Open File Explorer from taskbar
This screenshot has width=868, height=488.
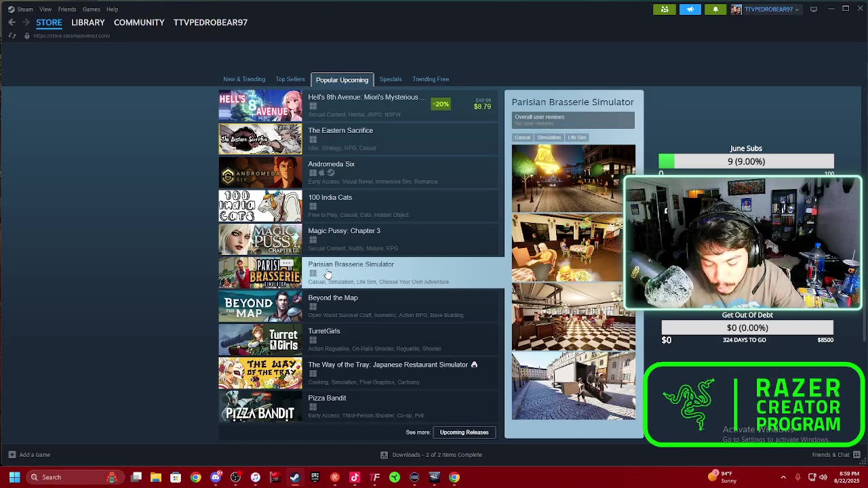156,477
